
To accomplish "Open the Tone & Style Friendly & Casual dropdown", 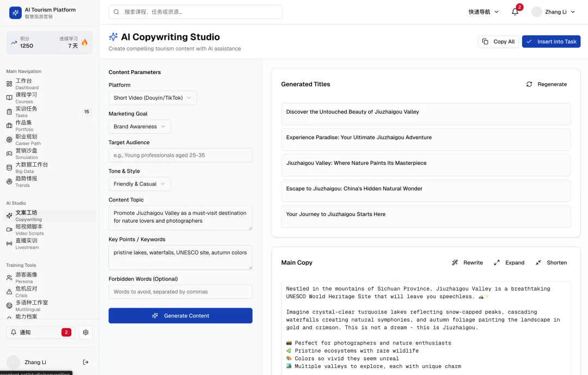I will pos(139,184).
